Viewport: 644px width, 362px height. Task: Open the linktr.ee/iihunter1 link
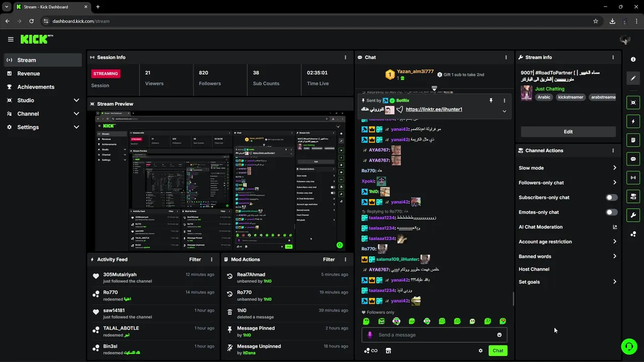pyautogui.click(x=434, y=110)
